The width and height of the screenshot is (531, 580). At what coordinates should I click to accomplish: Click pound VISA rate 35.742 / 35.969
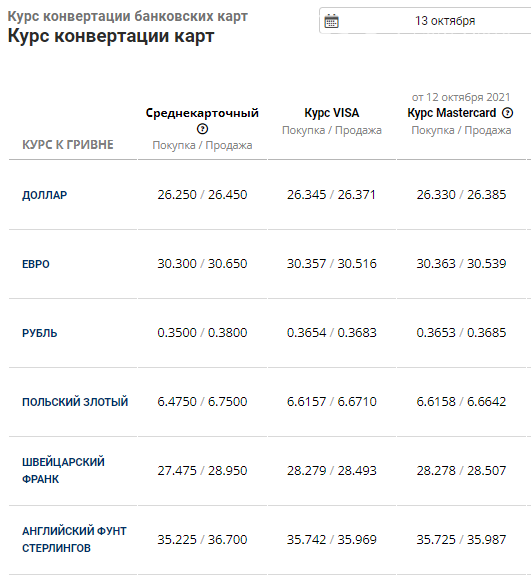point(332,540)
